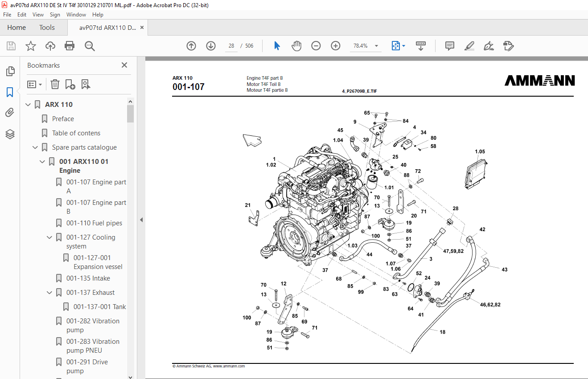Open the 001-291 Drive pump bookmark
The image size is (588, 379).
tap(87, 367)
